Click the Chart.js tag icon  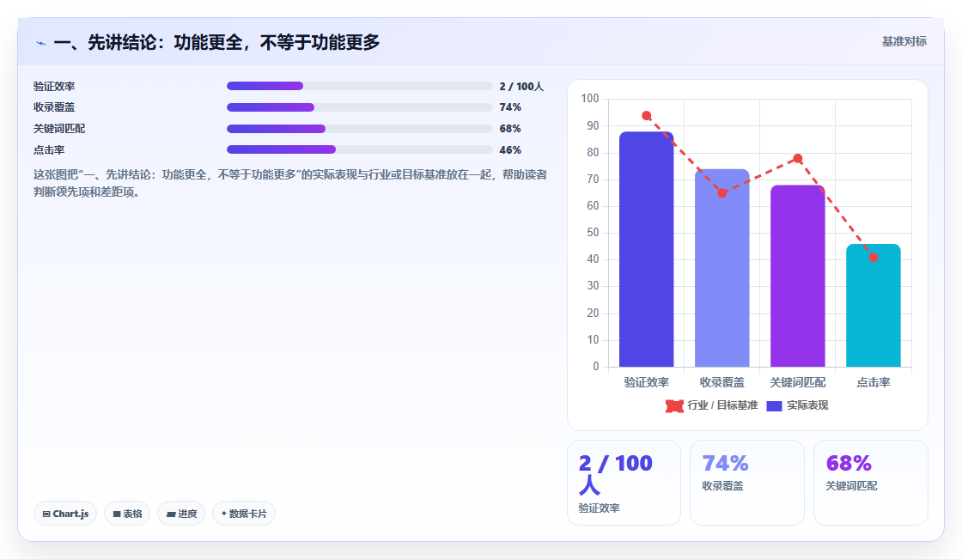point(46,514)
